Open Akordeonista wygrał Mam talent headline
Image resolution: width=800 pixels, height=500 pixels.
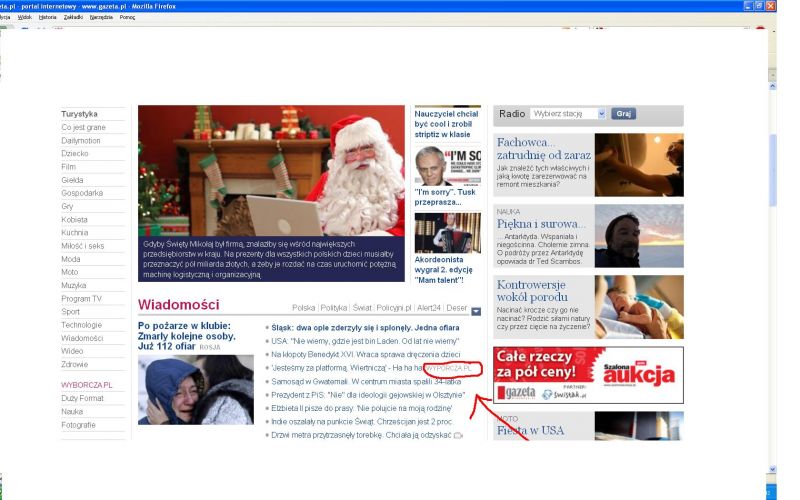click(x=443, y=270)
